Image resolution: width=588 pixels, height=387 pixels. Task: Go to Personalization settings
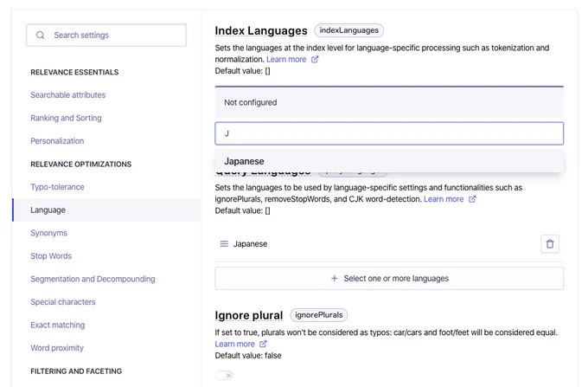click(x=57, y=141)
